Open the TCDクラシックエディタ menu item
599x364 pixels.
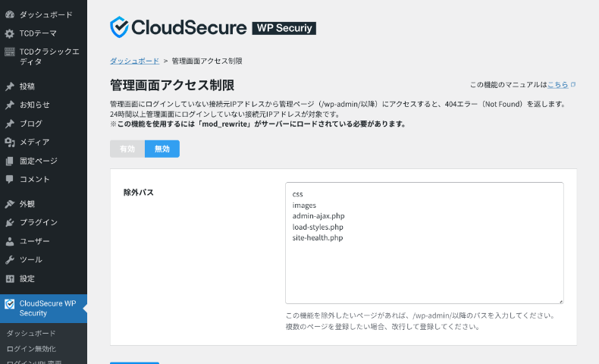pos(43,57)
